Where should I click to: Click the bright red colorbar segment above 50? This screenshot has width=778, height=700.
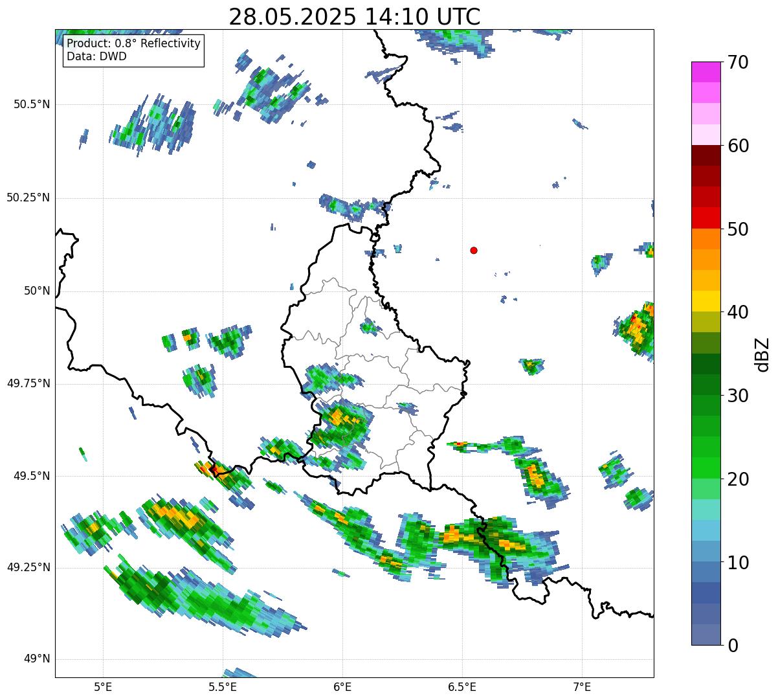[x=706, y=218]
